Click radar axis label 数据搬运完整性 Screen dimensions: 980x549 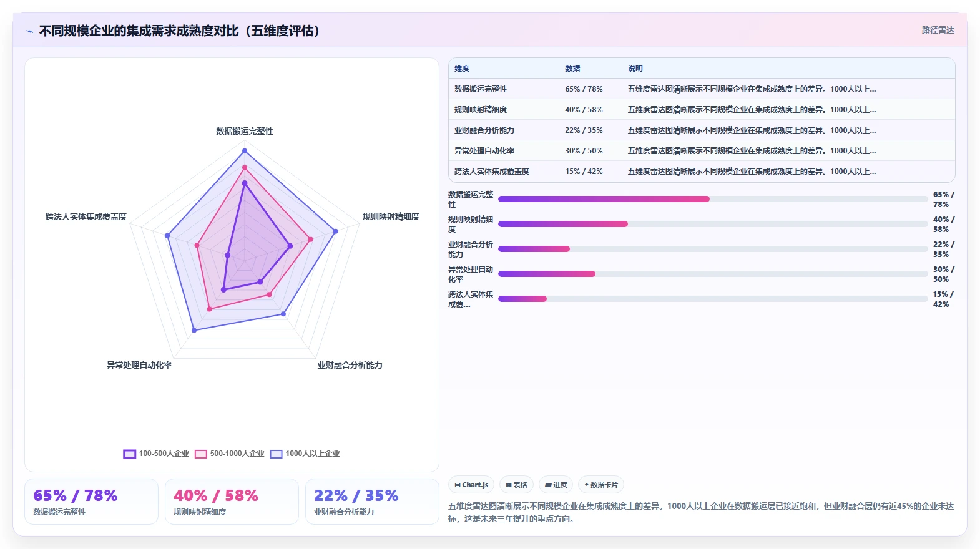pyautogui.click(x=245, y=131)
